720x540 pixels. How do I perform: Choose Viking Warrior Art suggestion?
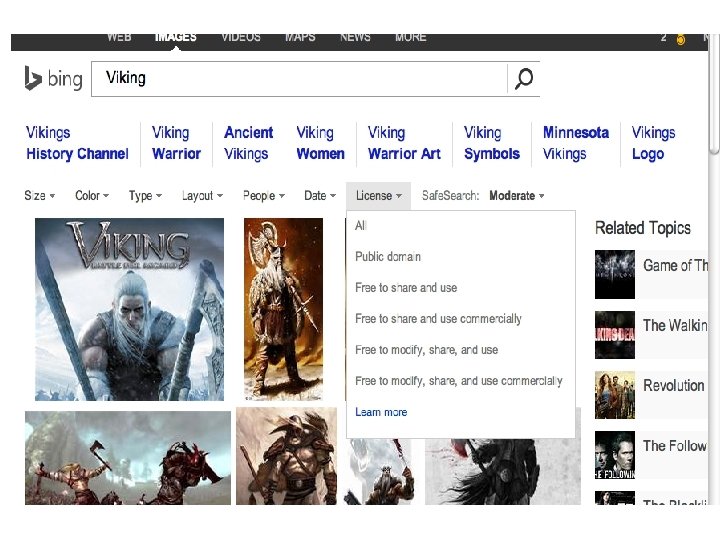[x=404, y=143]
